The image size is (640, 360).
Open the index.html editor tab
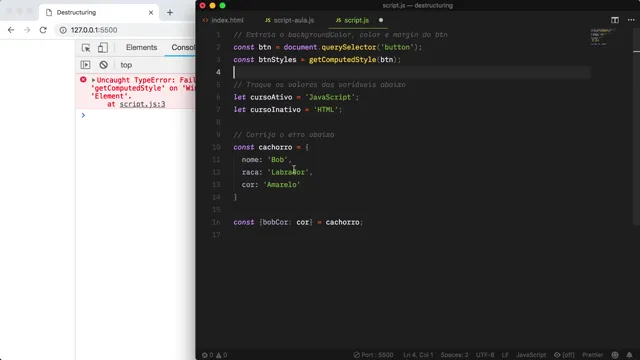point(224,20)
